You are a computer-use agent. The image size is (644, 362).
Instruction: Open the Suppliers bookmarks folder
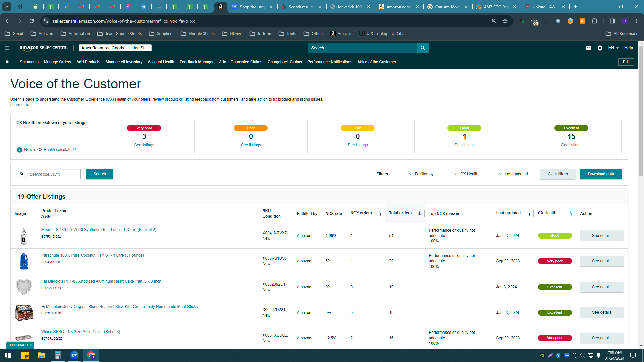[x=161, y=34]
